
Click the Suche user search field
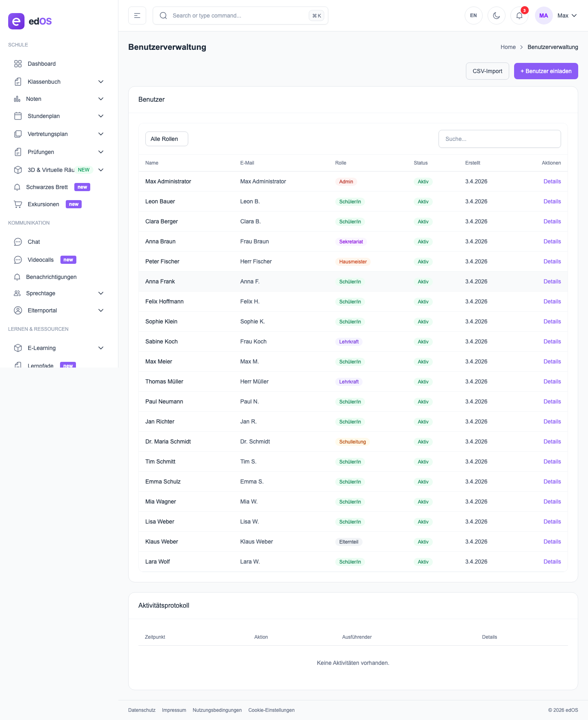point(499,139)
